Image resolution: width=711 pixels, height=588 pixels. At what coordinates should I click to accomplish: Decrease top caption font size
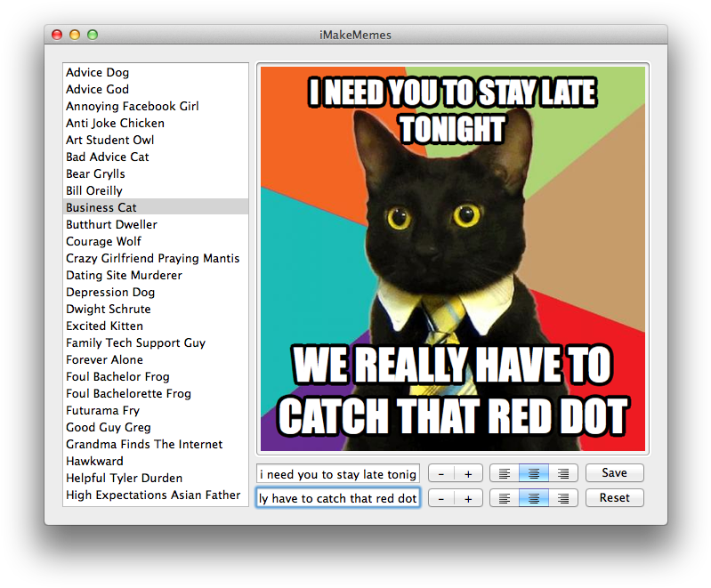click(441, 473)
